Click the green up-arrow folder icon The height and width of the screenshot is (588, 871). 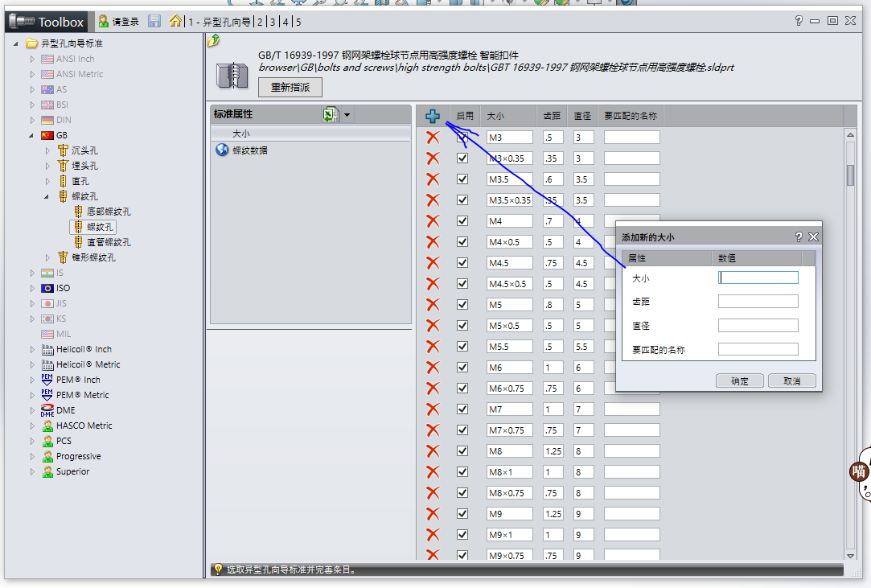pyautogui.click(x=214, y=40)
